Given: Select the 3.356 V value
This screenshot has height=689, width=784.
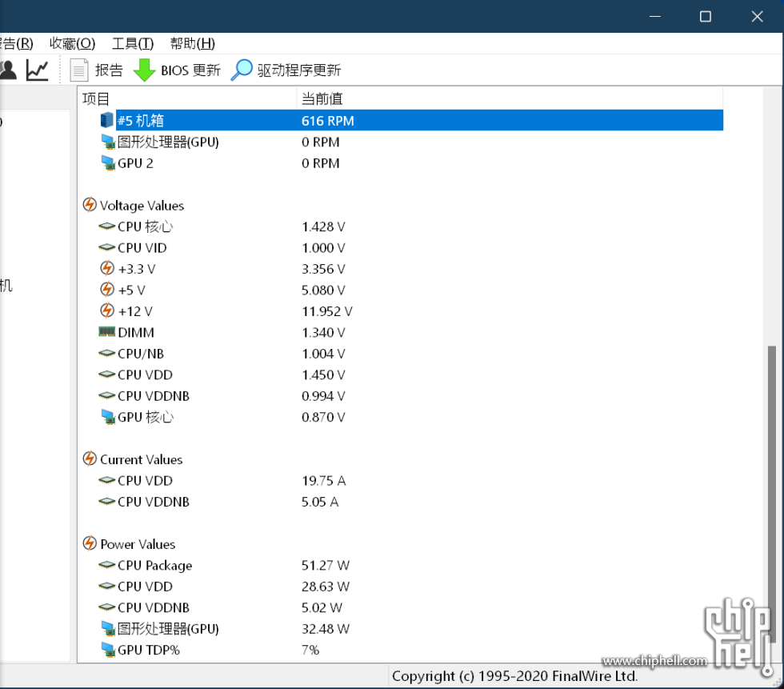Looking at the screenshot, I should [323, 269].
